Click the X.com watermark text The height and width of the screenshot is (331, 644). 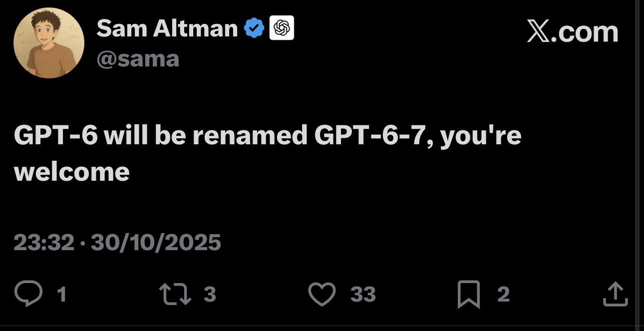coord(572,32)
